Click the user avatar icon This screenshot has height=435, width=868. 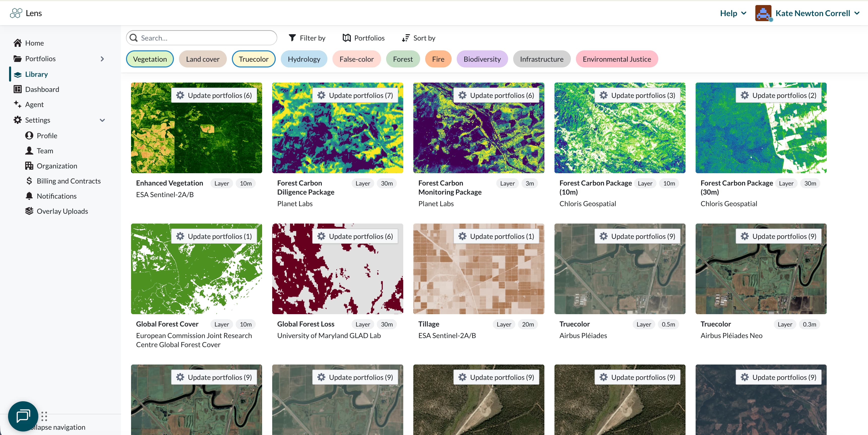point(763,13)
